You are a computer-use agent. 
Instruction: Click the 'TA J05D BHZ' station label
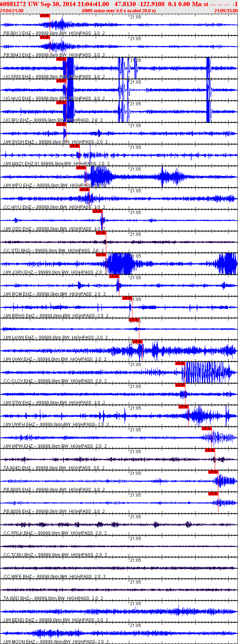coord(17,598)
